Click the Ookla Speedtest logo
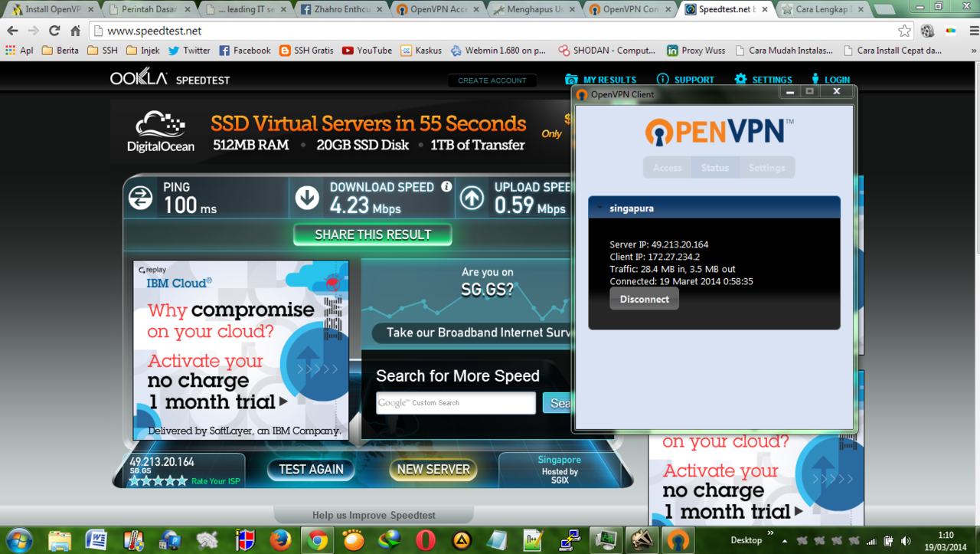The width and height of the screenshot is (980, 554). (170, 79)
